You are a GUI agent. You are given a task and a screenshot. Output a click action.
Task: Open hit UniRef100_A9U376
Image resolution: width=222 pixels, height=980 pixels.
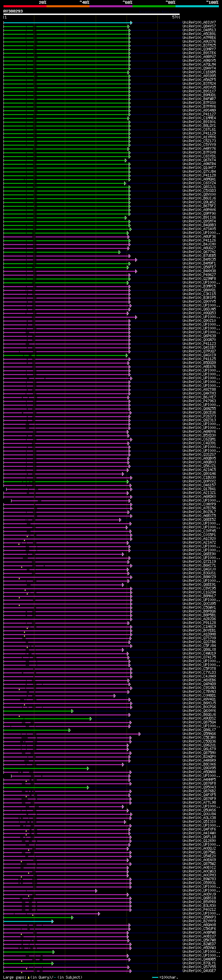199,41
